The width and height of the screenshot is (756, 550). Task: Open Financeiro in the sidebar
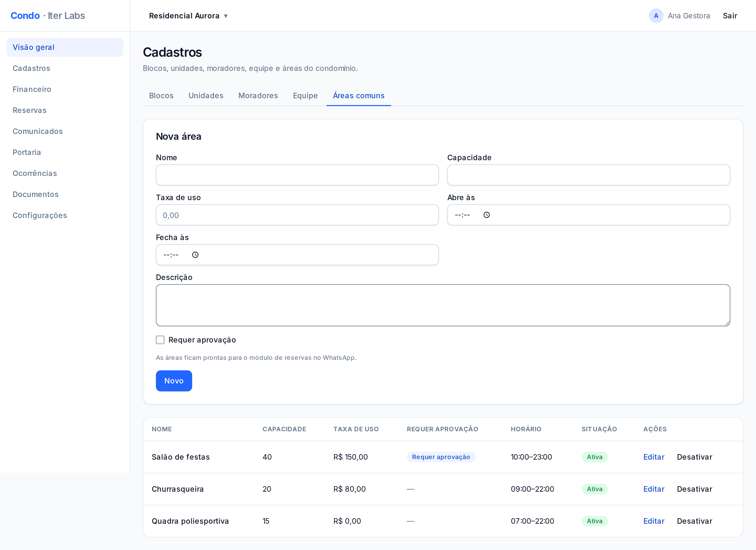(65, 89)
